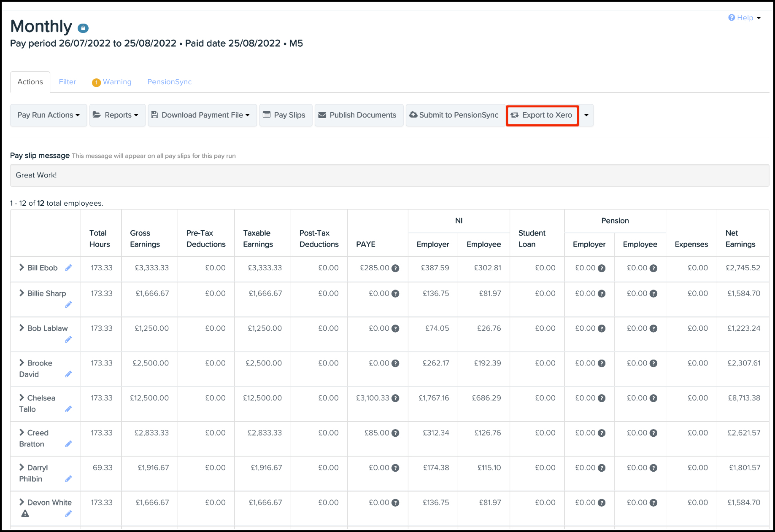
Task: Expand Brooke David's pay details
Action: (22, 363)
